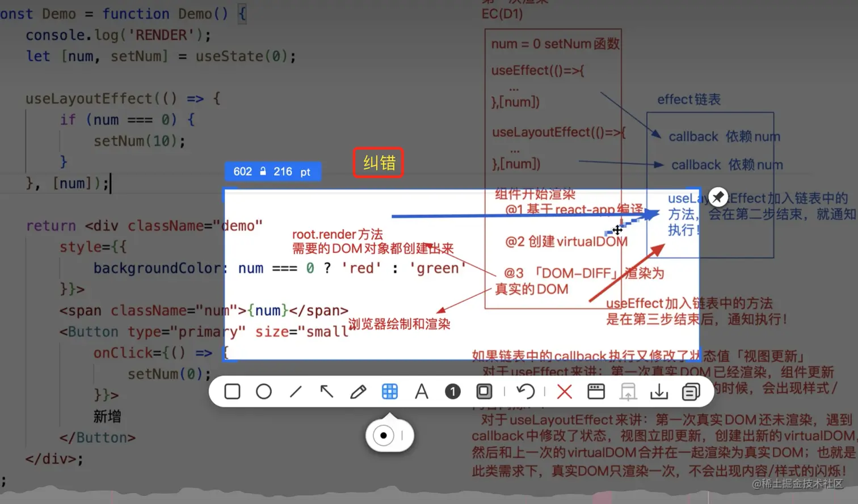Image resolution: width=858 pixels, height=504 pixels.
Task: Cancel the screenshot with the red X
Action: click(565, 392)
